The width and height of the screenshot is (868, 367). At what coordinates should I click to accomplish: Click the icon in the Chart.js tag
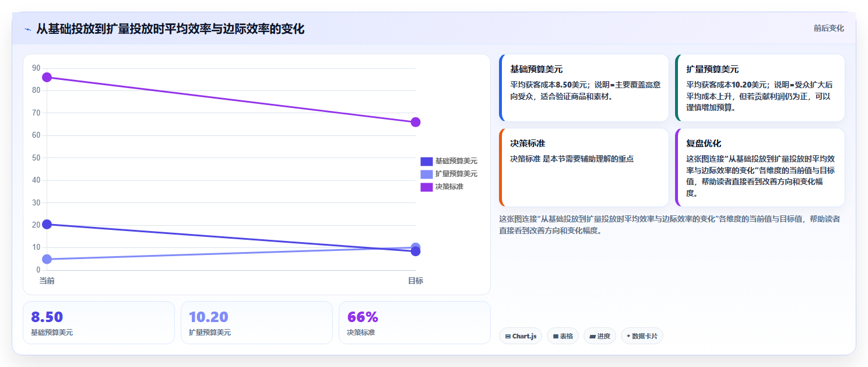(508, 336)
